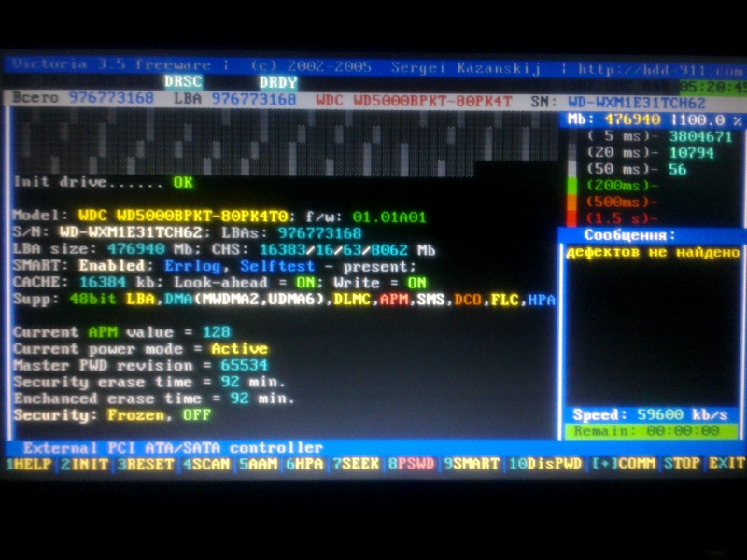Screen dimensions: 747x560
Task: Click the http://hdd-911.com link in title bar
Action: (660, 70)
